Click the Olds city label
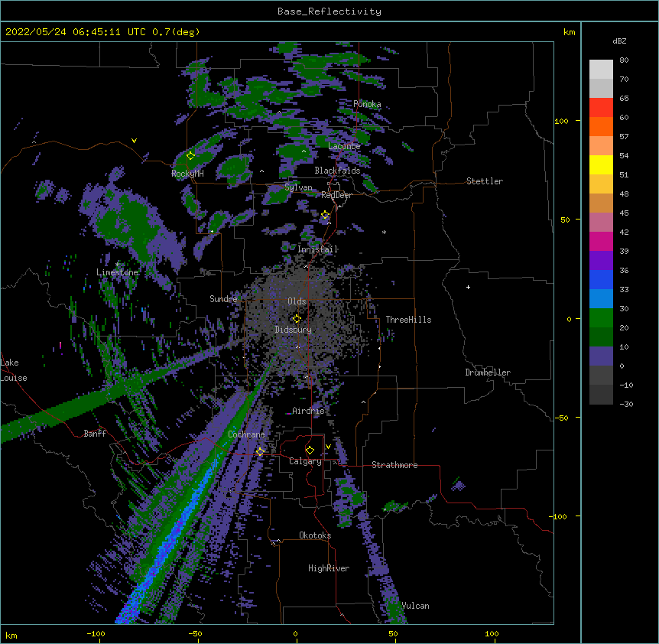Image resolution: width=659 pixels, height=644 pixels. [297, 301]
